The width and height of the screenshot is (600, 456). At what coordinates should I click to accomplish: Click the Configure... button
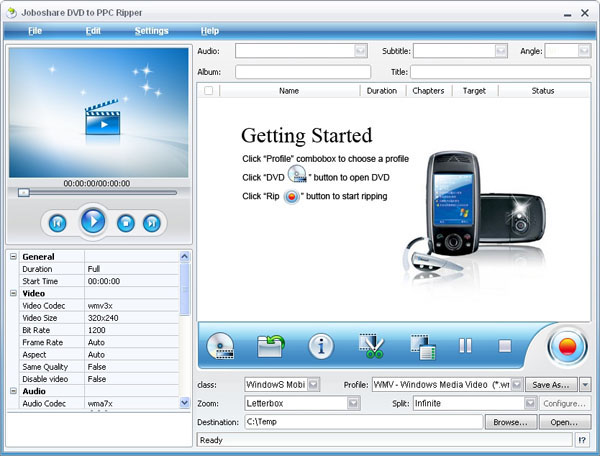pos(564,403)
